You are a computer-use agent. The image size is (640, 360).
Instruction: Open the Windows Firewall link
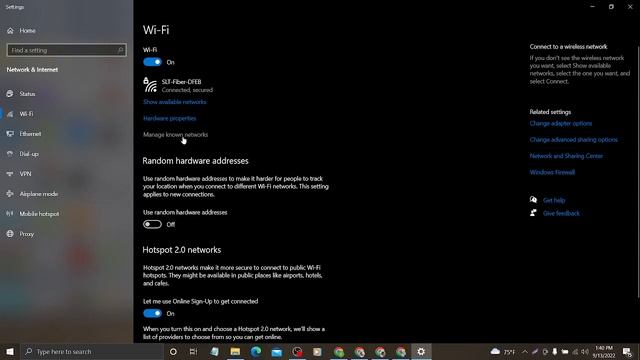[x=552, y=172]
